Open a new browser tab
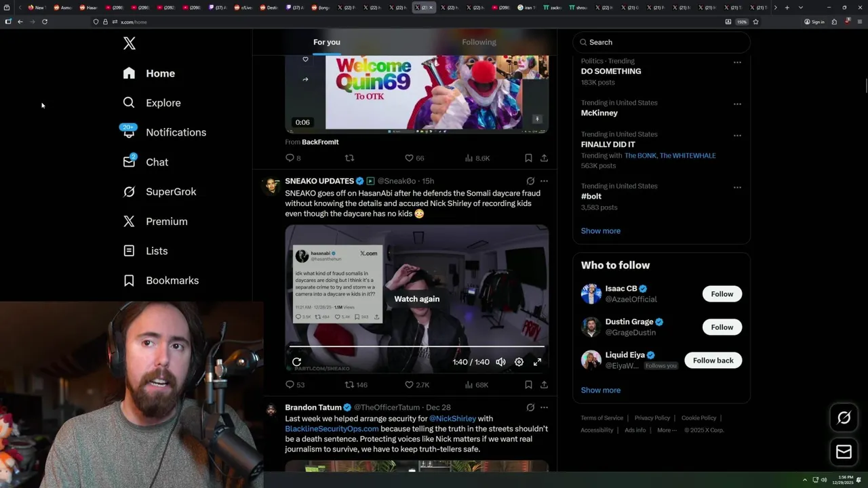The width and height of the screenshot is (868, 488). pos(787,7)
